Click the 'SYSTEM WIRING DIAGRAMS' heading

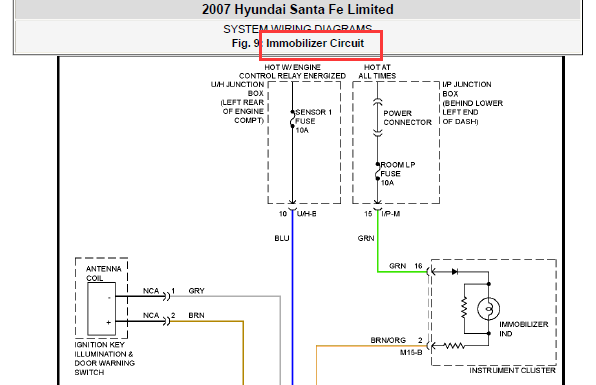(298, 29)
